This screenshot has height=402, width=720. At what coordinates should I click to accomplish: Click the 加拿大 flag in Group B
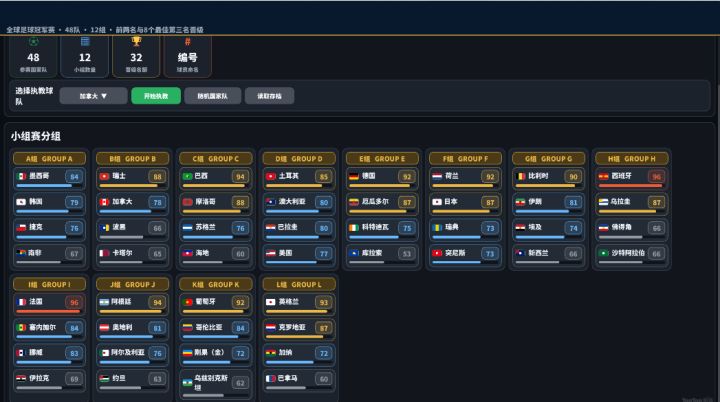105,202
